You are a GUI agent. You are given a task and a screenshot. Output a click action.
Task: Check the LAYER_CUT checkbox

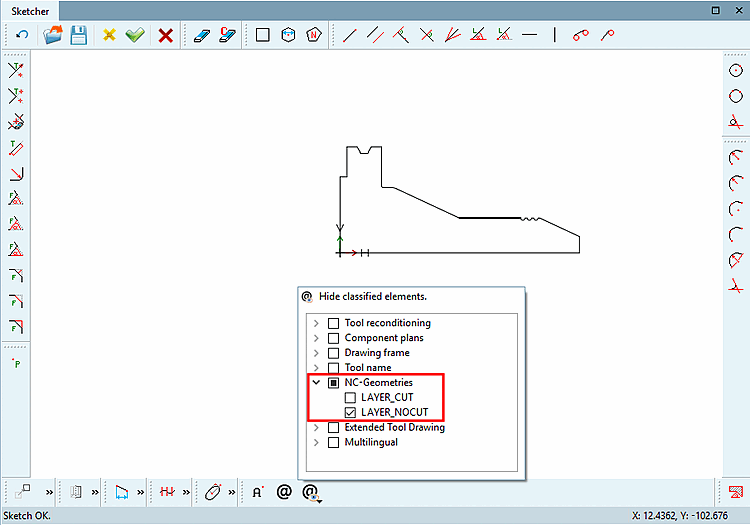pos(350,397)
